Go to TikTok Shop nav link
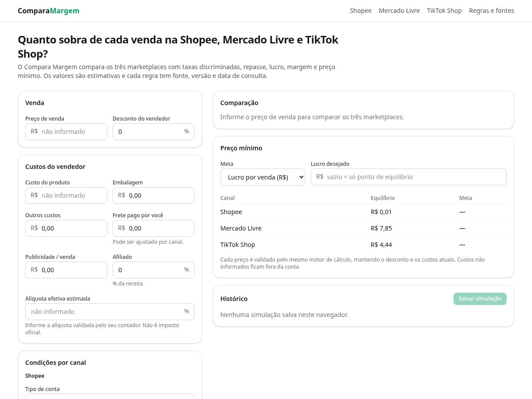The width and height of the screenshot is (532, 399). pos(444,11)
